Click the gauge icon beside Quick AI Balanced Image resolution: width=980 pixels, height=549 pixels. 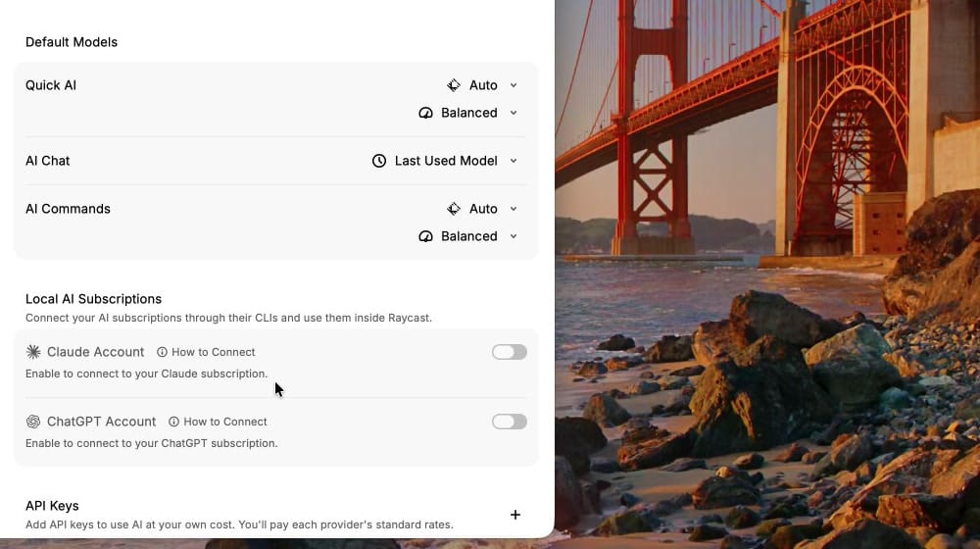coord(425,113)
